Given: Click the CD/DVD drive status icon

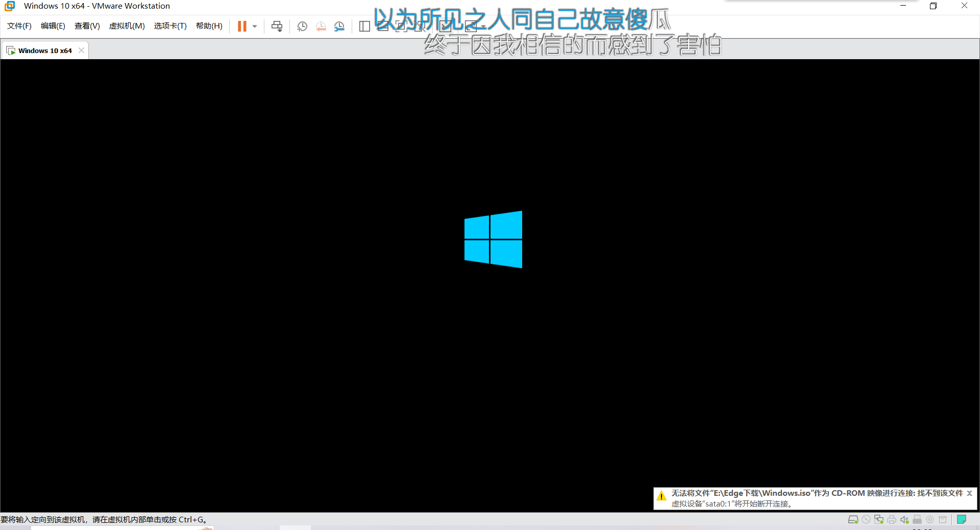Looking at the screenshot, I should click(866, 519).
